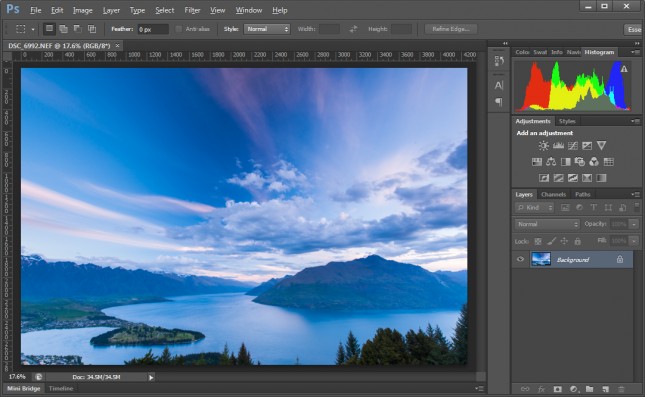
Task: Add a Brightness/Contrast adjustment
Action: [544, 146]
